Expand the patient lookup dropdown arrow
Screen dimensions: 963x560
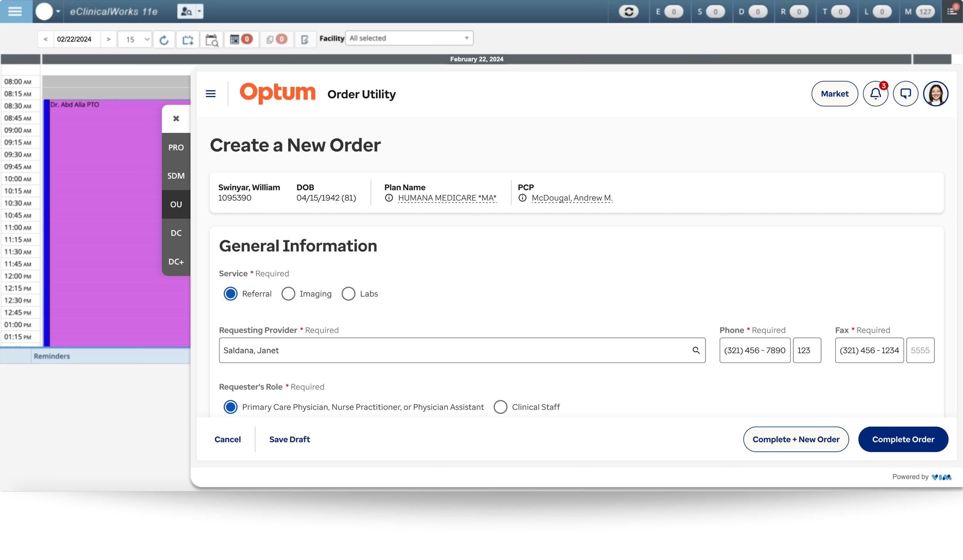click(x=199, y=12)
